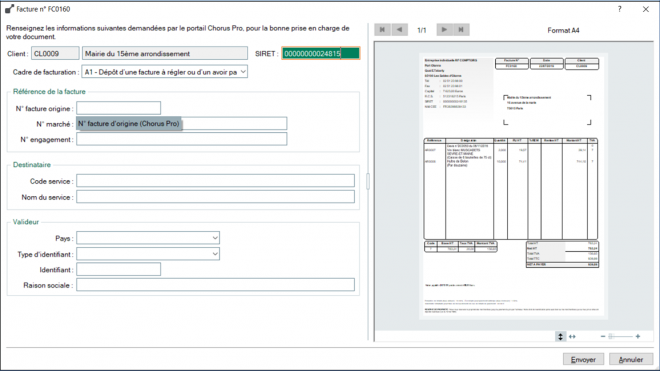Viewport: 660px width, 371px height.
Task: Click the Nom du service field
Action: tap(216, 197)
